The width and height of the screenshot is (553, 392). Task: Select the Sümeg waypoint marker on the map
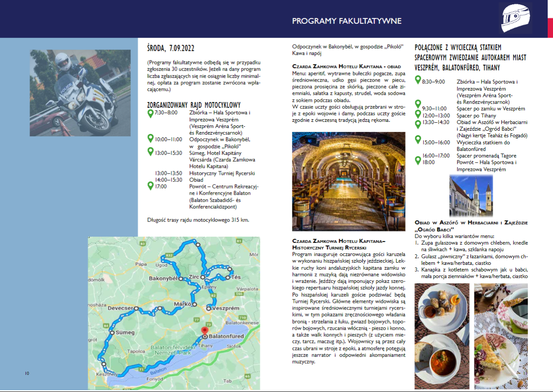point(112,332)
